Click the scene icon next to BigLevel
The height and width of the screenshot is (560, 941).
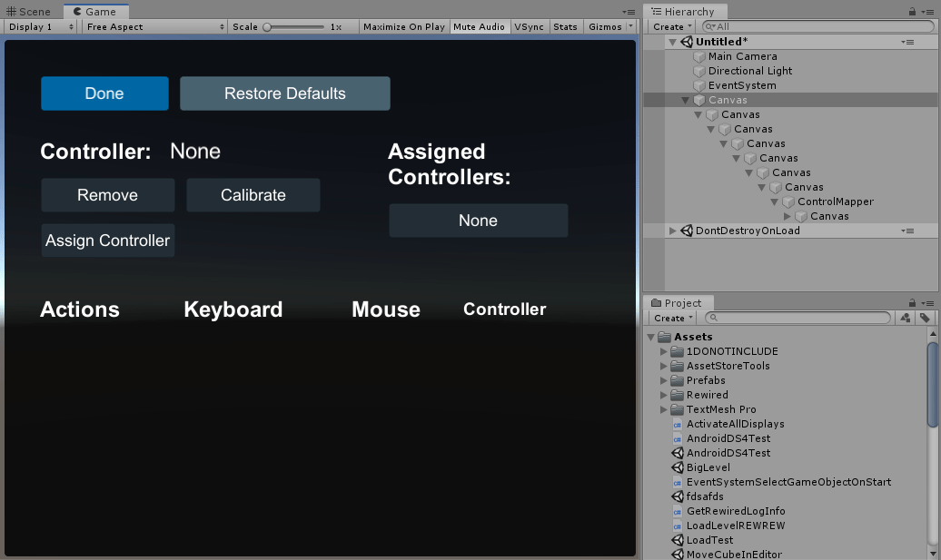coord(677,467)
